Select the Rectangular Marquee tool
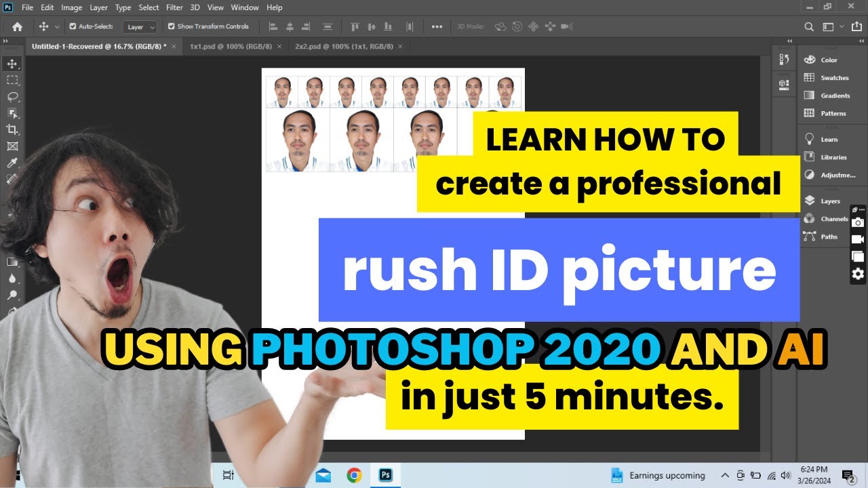The width and height of the screenshot is (868, 488). coord(12,80)
